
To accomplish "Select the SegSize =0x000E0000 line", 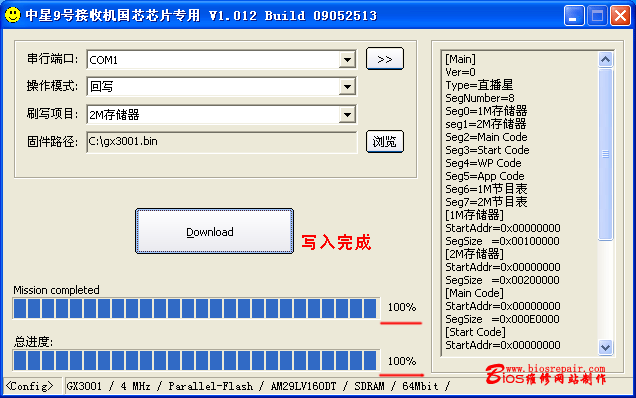I will [502, 319].
